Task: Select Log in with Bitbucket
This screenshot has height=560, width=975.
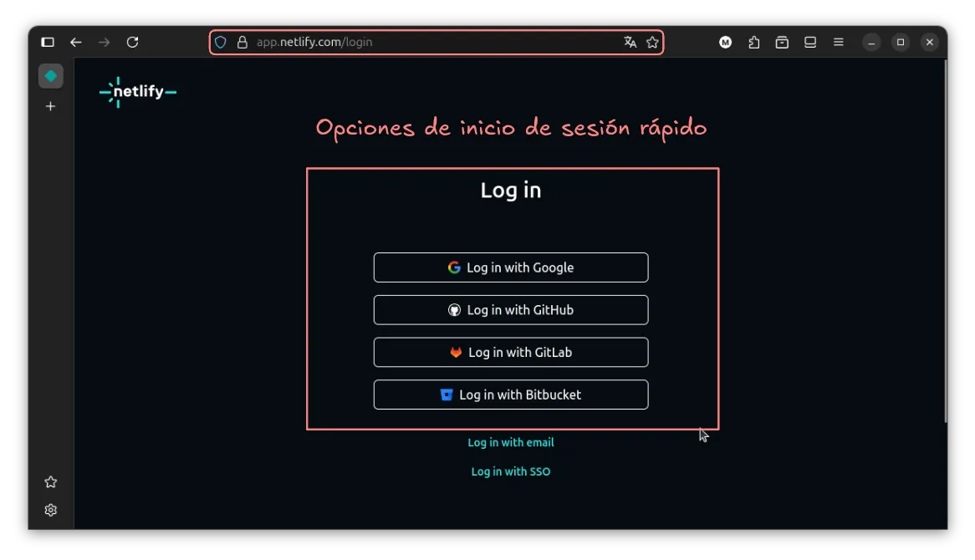Action: click(510, 395)
